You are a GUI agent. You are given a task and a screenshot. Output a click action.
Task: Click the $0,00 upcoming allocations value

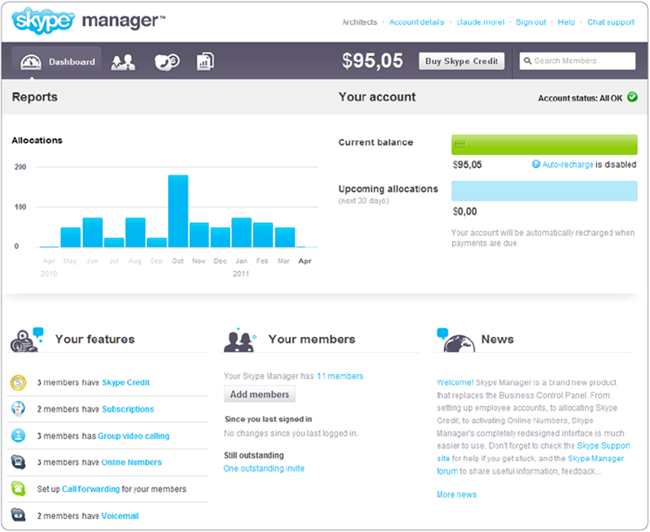click(465, 211)
